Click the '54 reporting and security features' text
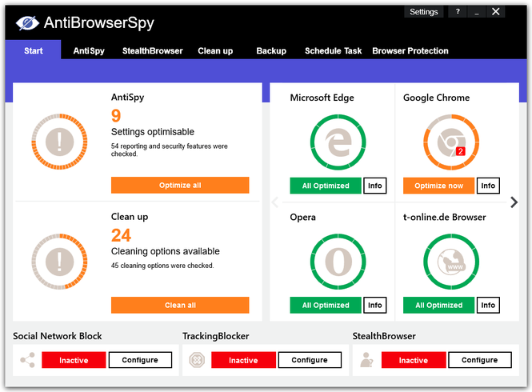Screen dimensions: 532x392 pyautogui.click(x=170, y=150)
